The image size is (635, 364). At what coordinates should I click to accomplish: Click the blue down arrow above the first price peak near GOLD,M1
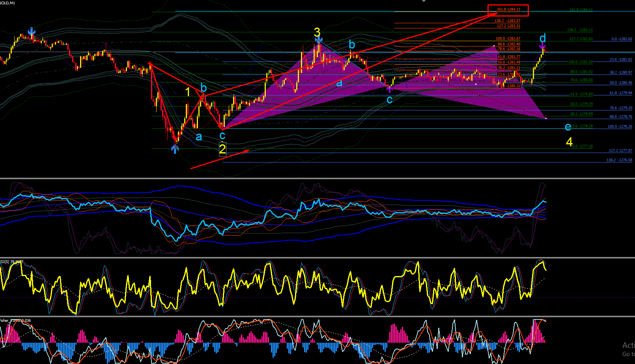(32, 32)
